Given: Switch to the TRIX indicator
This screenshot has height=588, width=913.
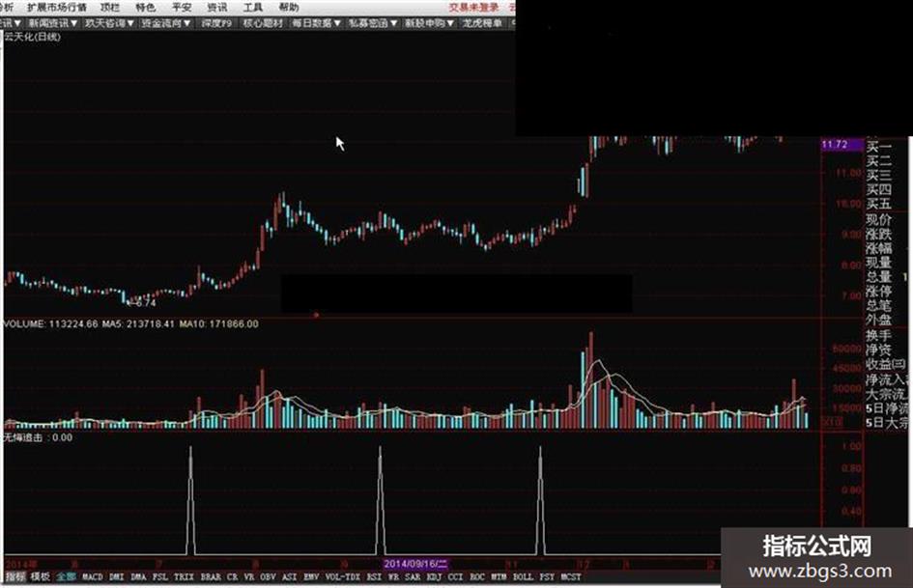Looking at the screenshot, I should pyautogui.click(x=184, y=576).
